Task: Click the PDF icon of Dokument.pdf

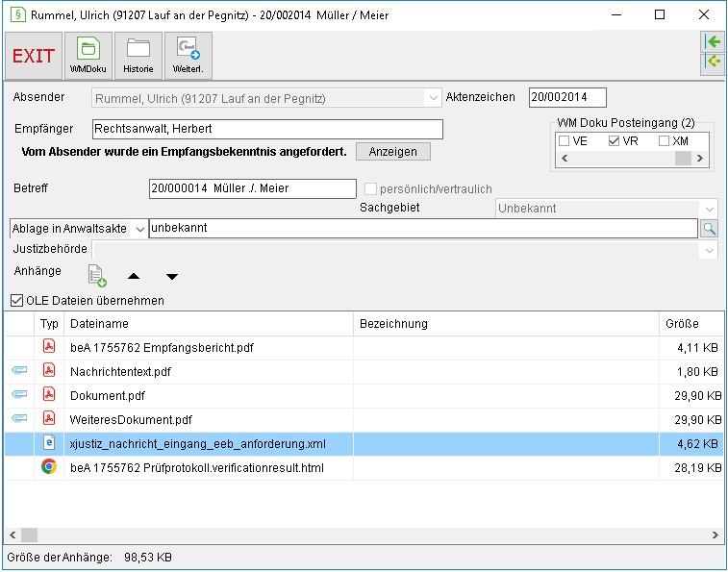Action: 49,395
